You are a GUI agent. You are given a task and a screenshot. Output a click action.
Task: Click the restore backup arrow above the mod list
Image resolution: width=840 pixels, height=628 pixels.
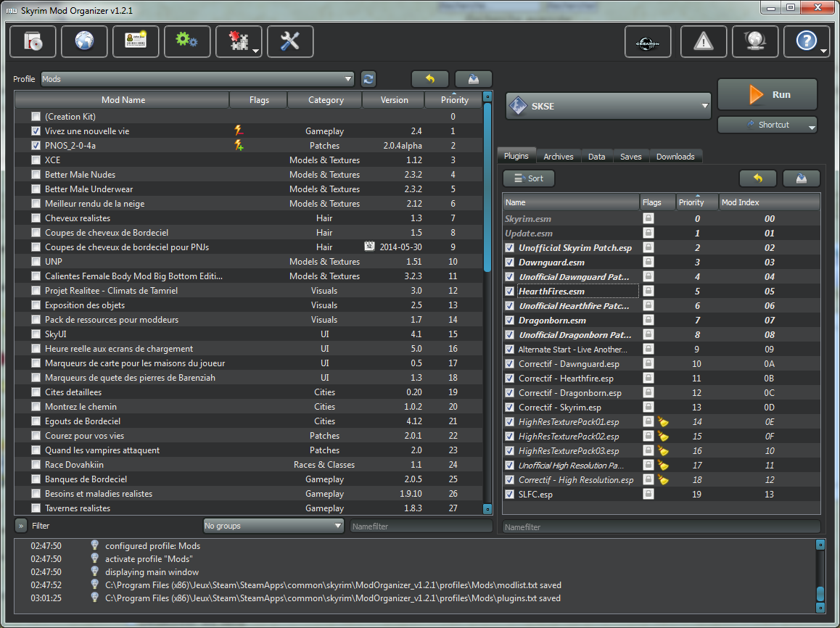[430, 79]
